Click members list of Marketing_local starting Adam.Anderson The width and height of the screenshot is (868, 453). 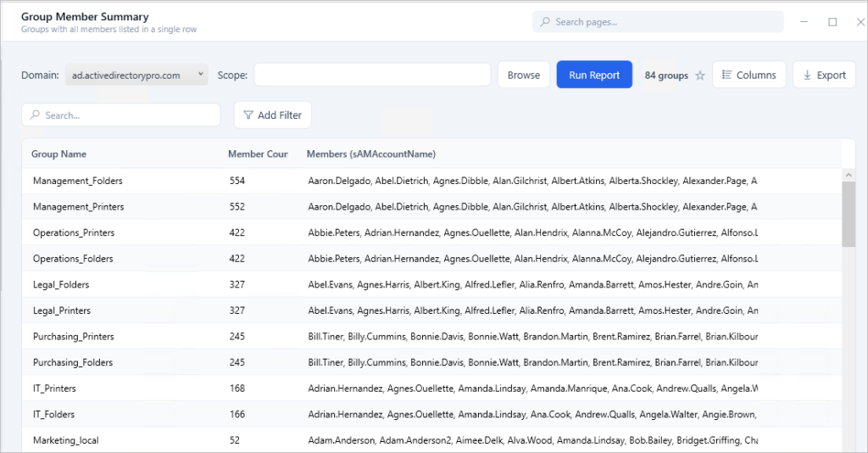532,440
